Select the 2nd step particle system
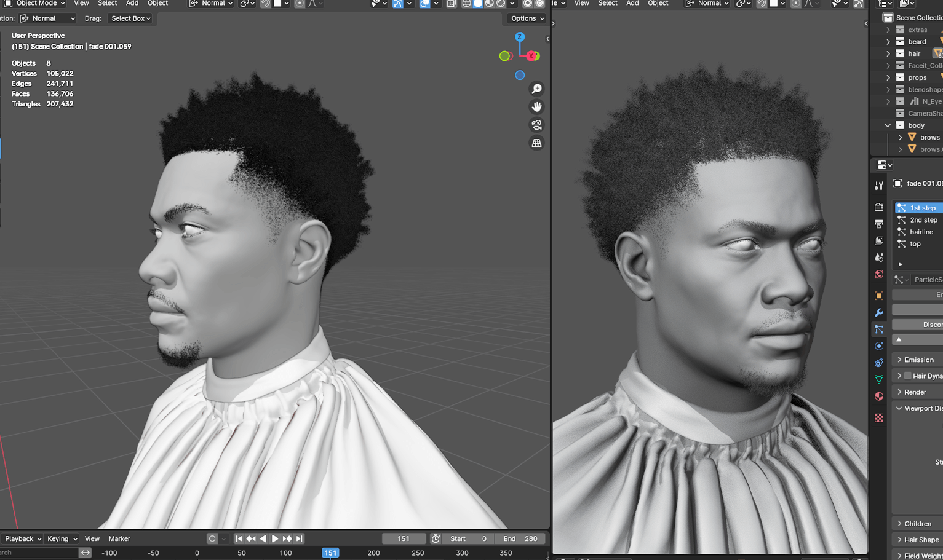943x560 pixels. click(x=919, y=220)
